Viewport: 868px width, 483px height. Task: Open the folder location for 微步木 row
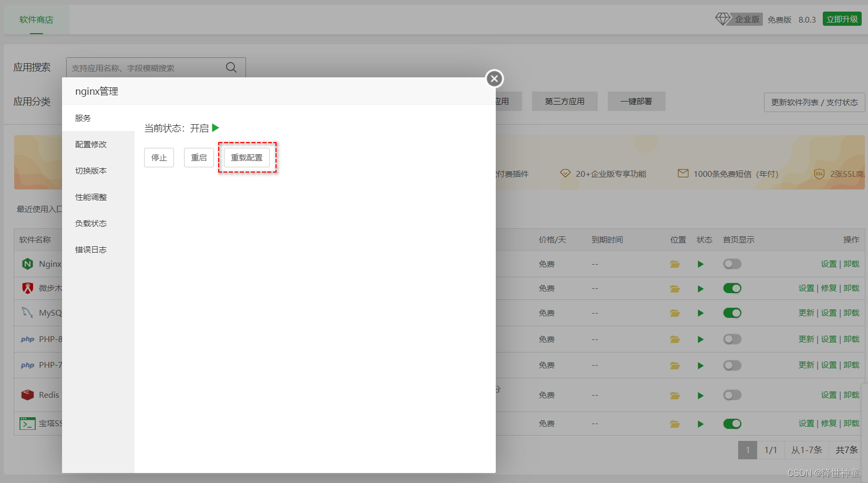point(675,288)
